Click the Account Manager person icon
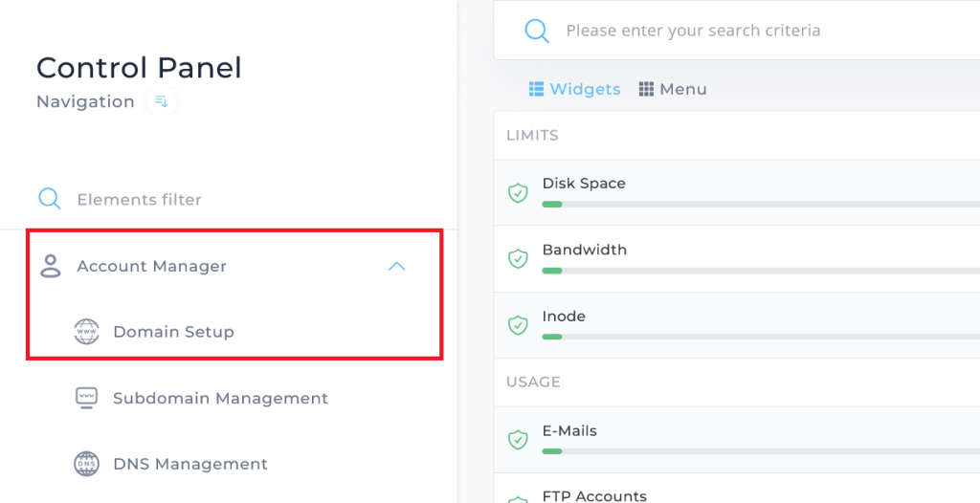 point(50,266)
